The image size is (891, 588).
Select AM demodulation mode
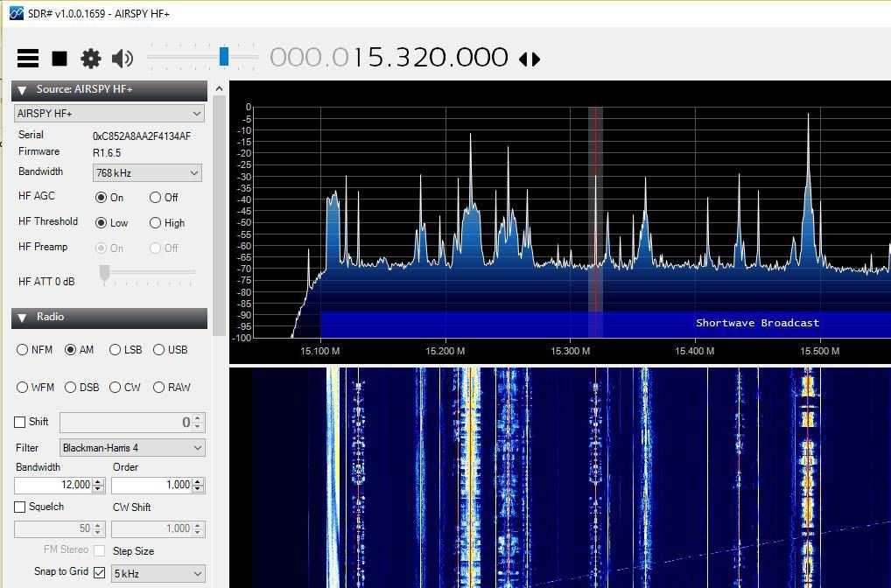point(71,350)
